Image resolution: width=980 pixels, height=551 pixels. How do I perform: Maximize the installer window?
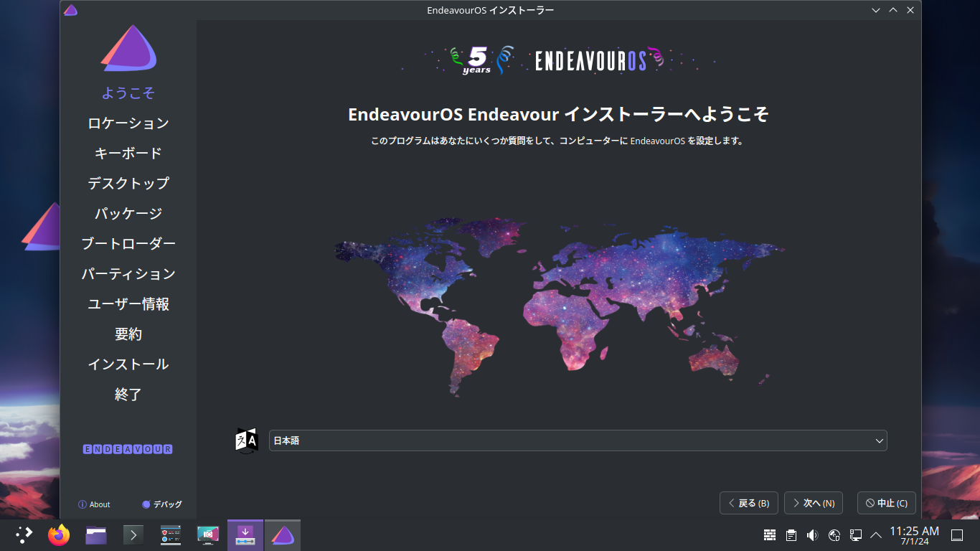point(893,10)
